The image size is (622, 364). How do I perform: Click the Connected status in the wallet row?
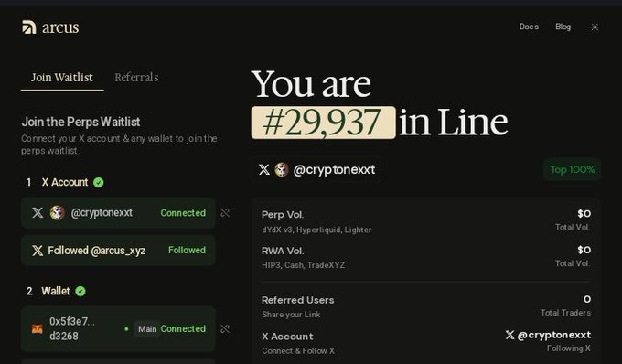click(183, 328)
